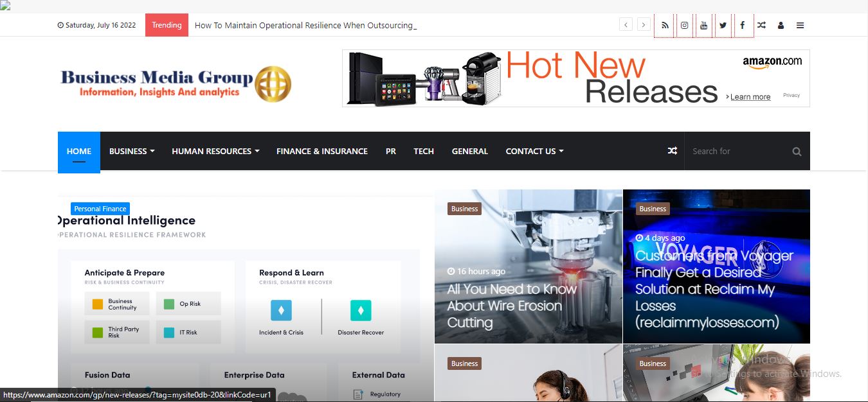Show previous trending headline arrow
The width and height of the screenshot is (868, 402).
(x=626, y=25)
